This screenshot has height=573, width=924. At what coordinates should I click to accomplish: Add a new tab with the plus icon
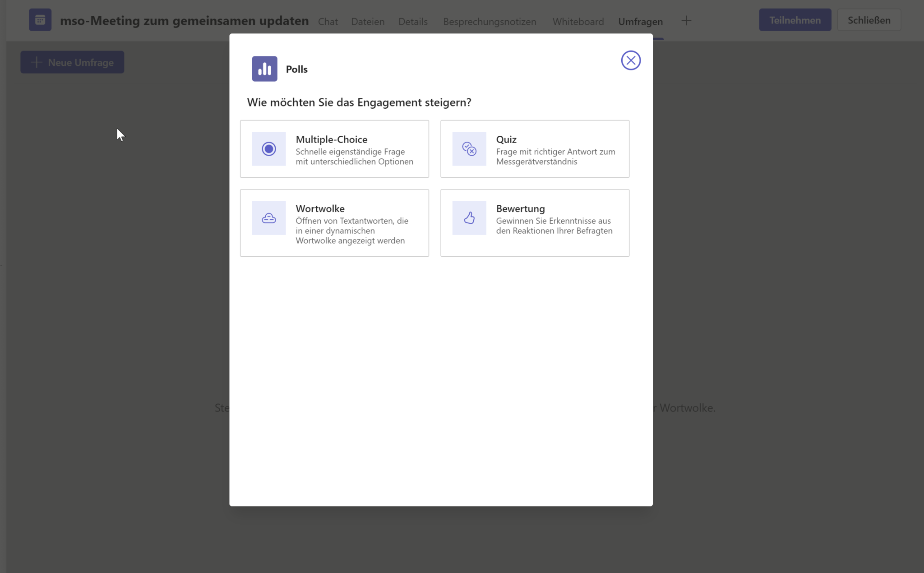point(686,20)
